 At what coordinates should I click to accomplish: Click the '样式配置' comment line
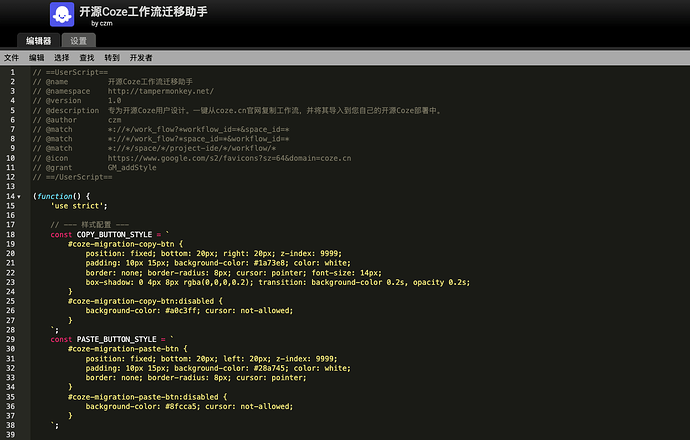pos(90,225)
